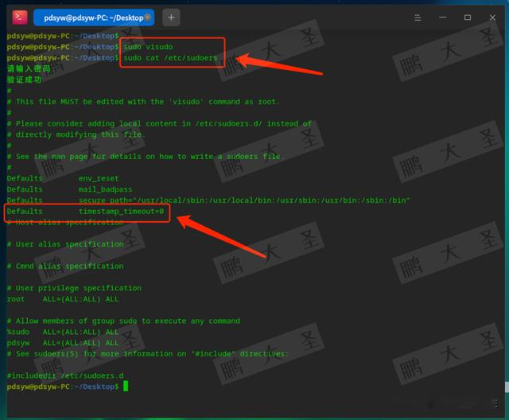The width and height of the screenshot is (509, 420).
Task: Click the 'See the man page' comment line
Action: click(145, 157)
